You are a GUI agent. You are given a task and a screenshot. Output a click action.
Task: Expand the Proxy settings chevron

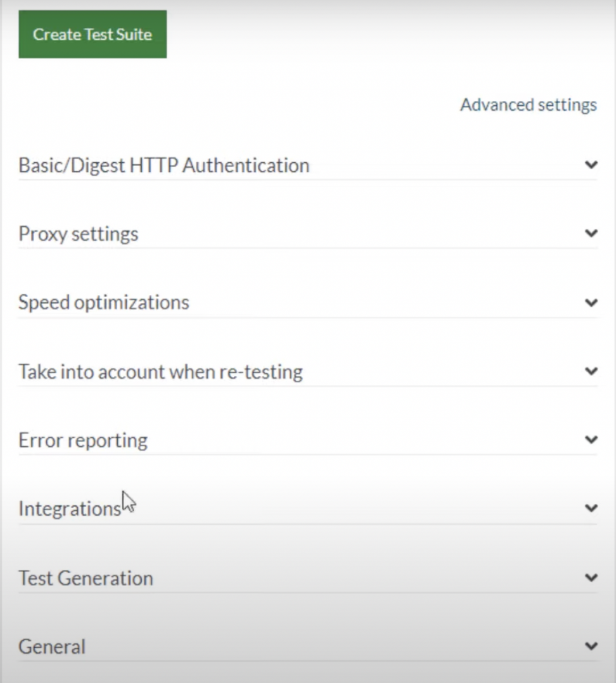(591, 233)
